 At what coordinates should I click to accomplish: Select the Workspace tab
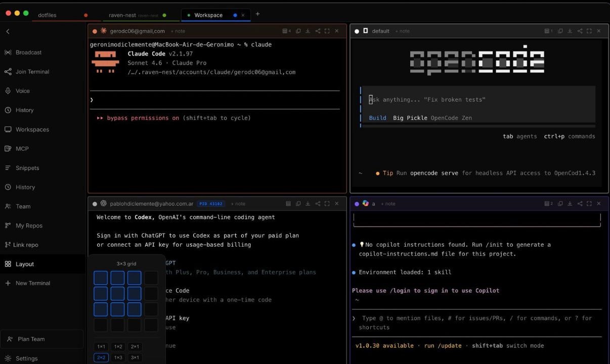pyautogui.click(x=208, y=15)
